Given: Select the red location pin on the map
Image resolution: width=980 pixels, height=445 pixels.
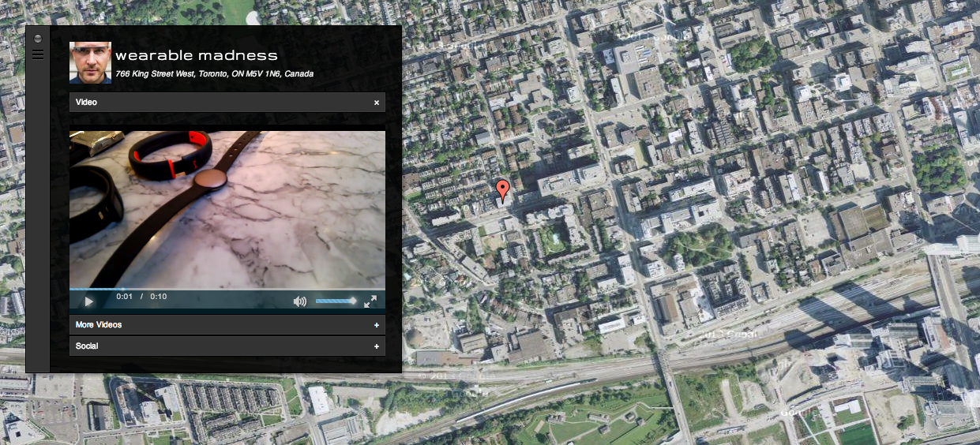Looking at the screenshot, I should [x=502, y=190].
